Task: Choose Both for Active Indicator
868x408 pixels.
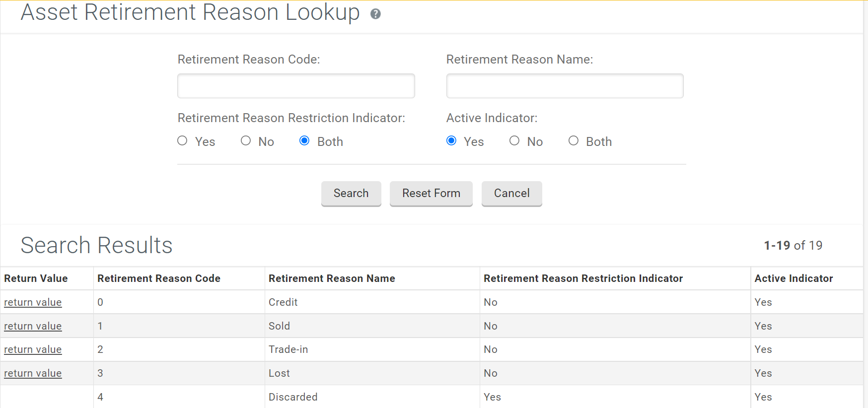Action: pos(574,141)
